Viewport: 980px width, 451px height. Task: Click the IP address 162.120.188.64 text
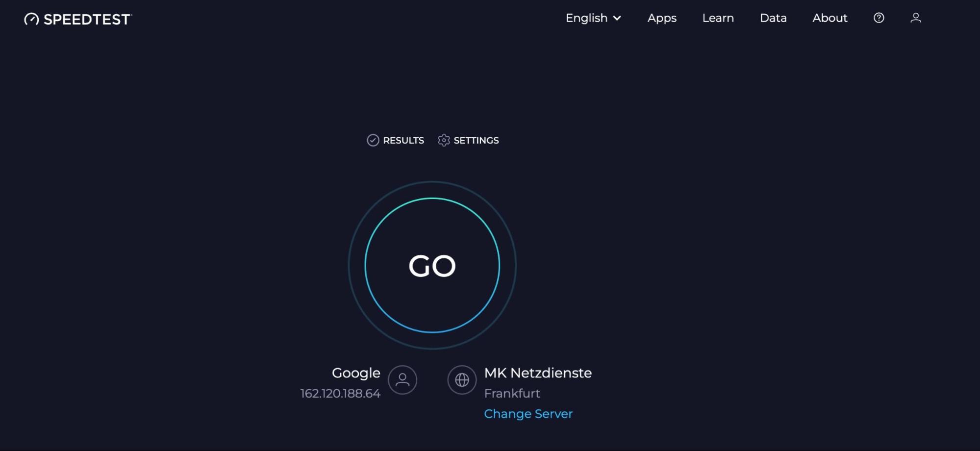pyautogui.click(x=340, y=393)
